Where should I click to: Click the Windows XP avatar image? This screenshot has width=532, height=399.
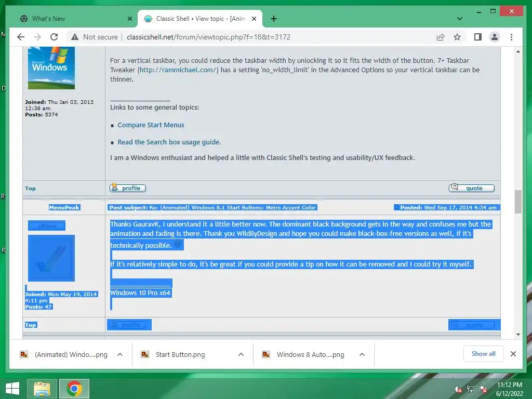pyautogui.click(x=51, y=68)
